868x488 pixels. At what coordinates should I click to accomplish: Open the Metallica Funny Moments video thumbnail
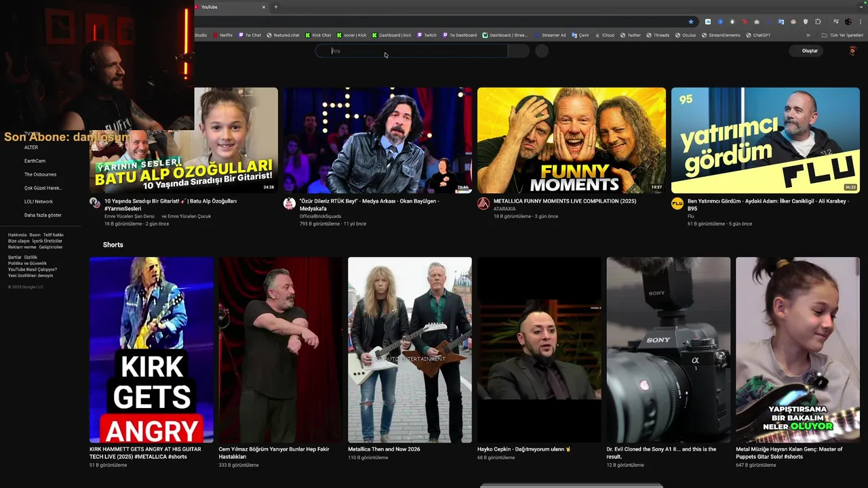click(x=572, y=140)
